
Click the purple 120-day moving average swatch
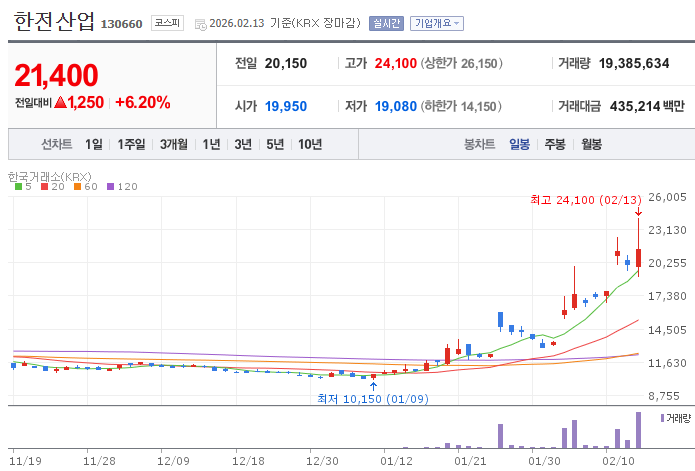click(x=110, y=187)
